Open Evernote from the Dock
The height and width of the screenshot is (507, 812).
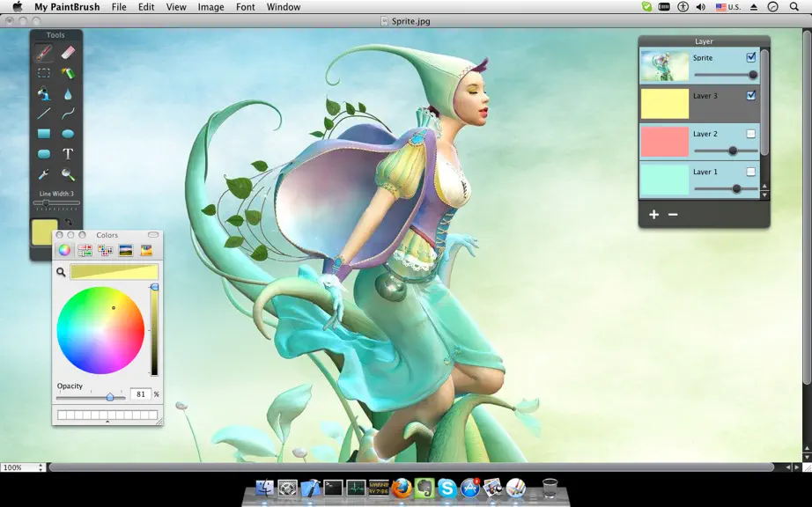(x=424, y=488)
